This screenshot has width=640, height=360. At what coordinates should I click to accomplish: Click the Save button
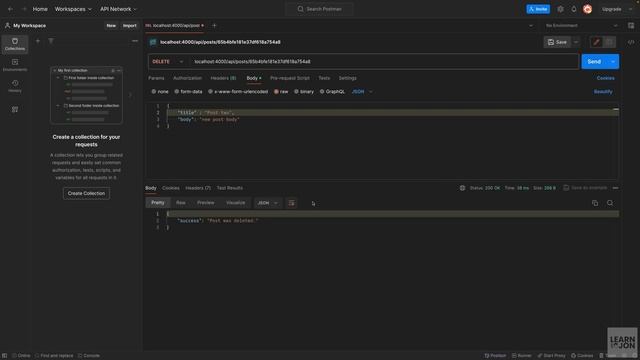point(557,42)
